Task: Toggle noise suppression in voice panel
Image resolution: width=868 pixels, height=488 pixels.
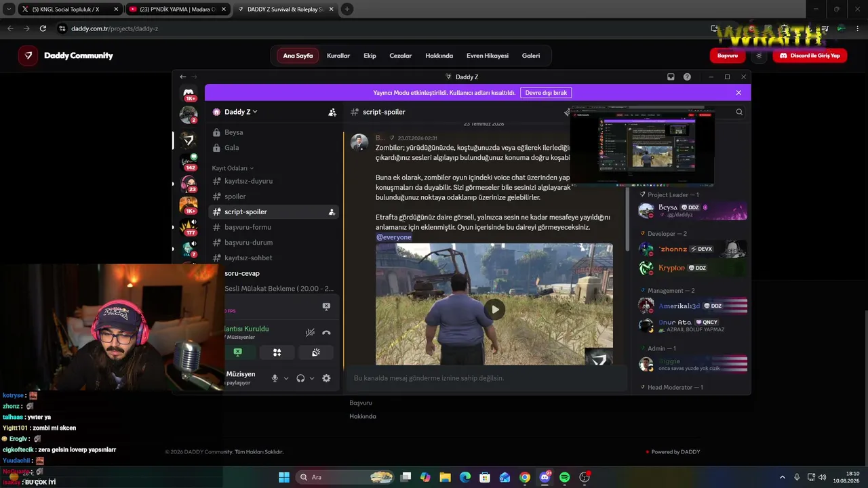Action: 310,333
